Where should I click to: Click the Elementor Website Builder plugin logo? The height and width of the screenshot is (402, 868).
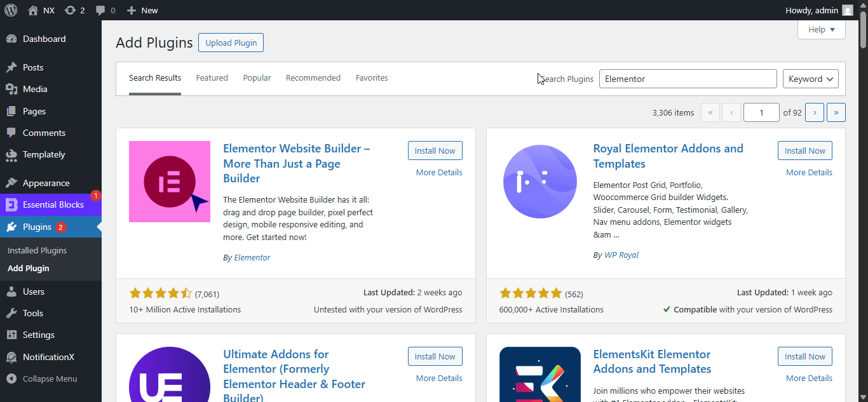[x=170, y=182]
